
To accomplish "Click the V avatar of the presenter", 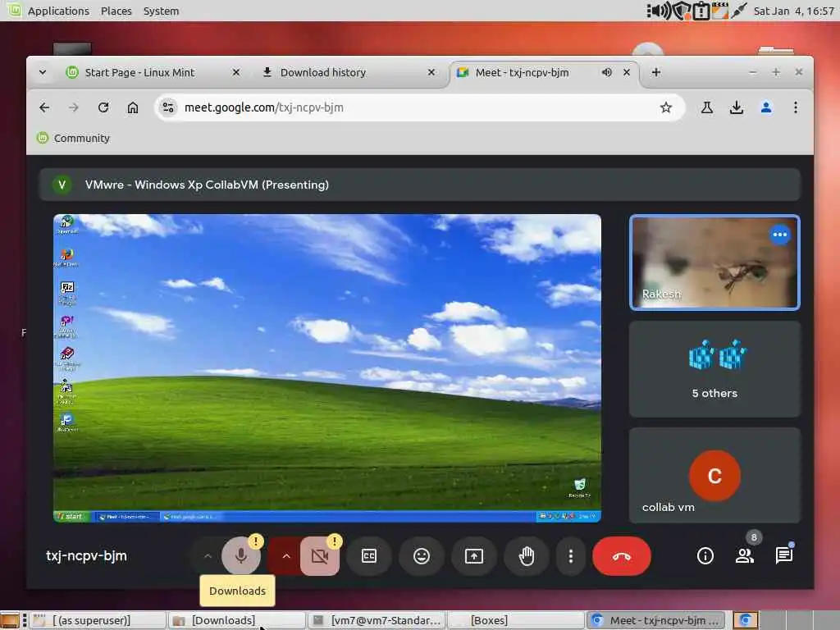I will (62, 185).
